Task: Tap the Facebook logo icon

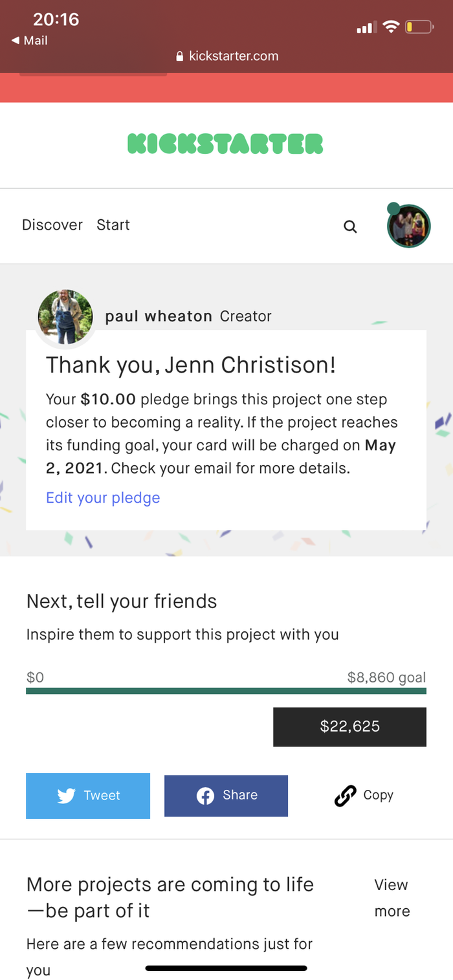Action: point(205,796)
